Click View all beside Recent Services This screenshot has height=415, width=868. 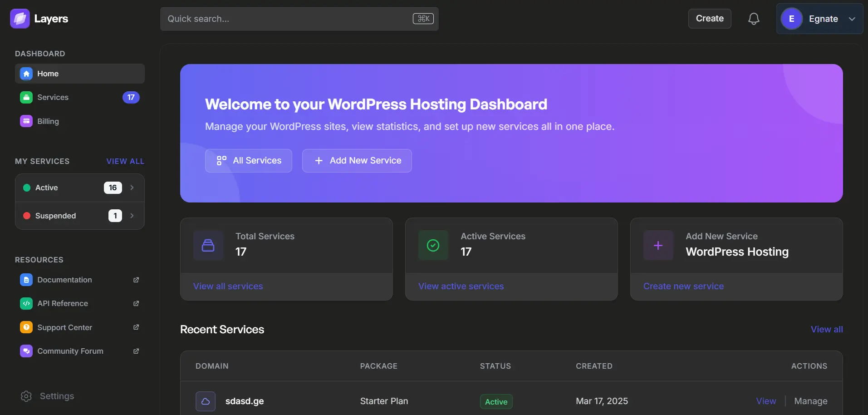tap(827, 329)
